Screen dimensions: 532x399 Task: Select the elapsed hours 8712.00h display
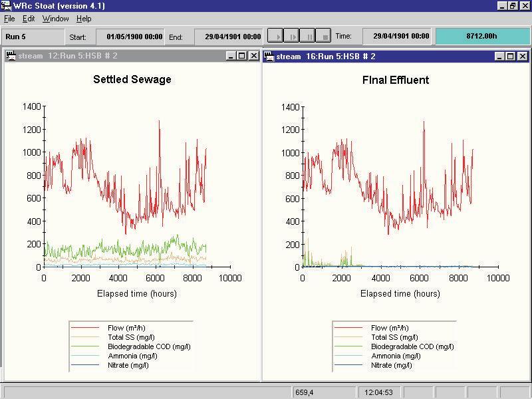pyautogui.click(x=481, y=37)
